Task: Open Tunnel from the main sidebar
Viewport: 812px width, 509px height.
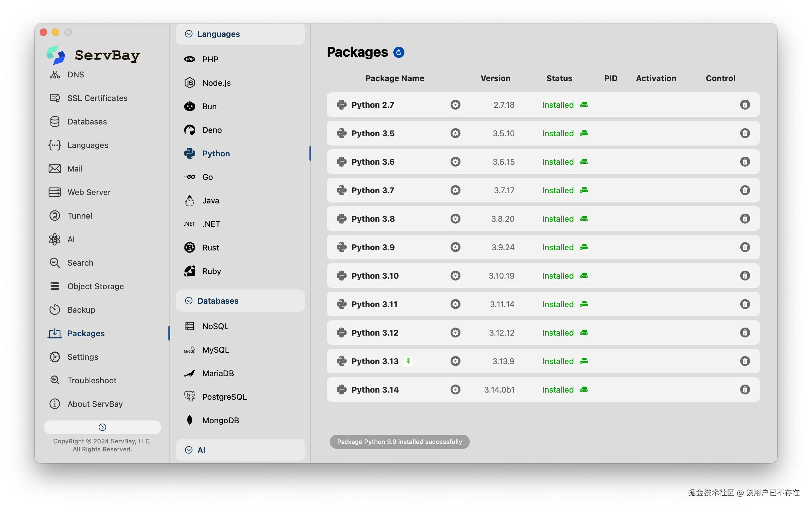Action: click(x=80, y=215)
